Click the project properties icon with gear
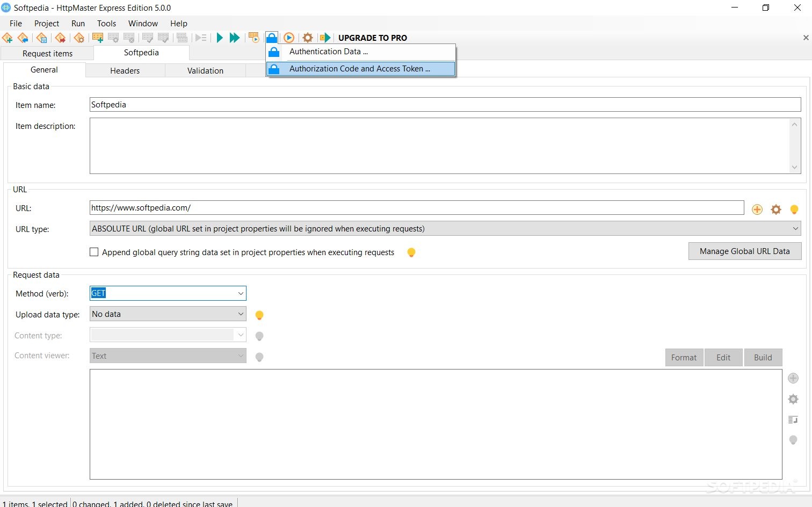 tap(79, 38)
